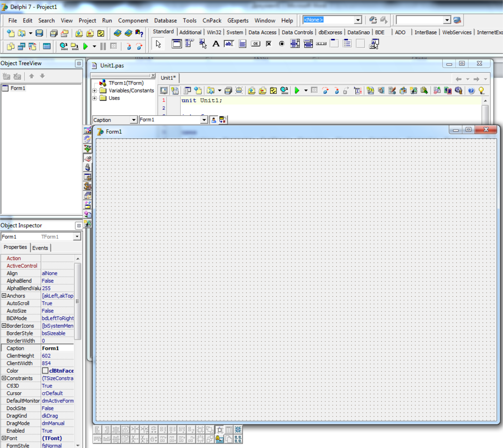503x448 pixels.
Task: Click the Toggle Form/Unit icon
Action: 32,47
